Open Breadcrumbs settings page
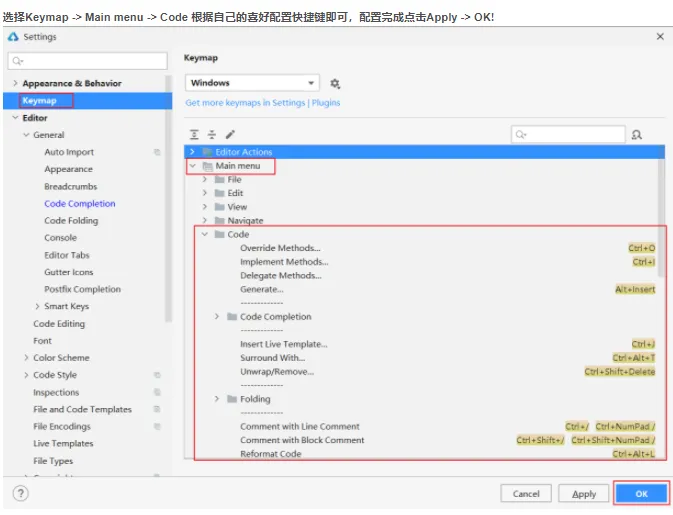Screen dimensions: 673x515 coord(71,186)
